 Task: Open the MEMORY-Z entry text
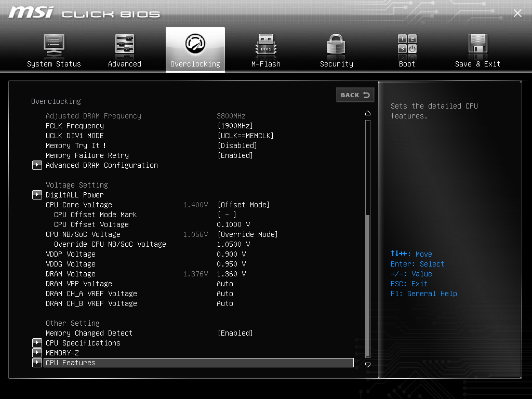[x=62, y=353]
